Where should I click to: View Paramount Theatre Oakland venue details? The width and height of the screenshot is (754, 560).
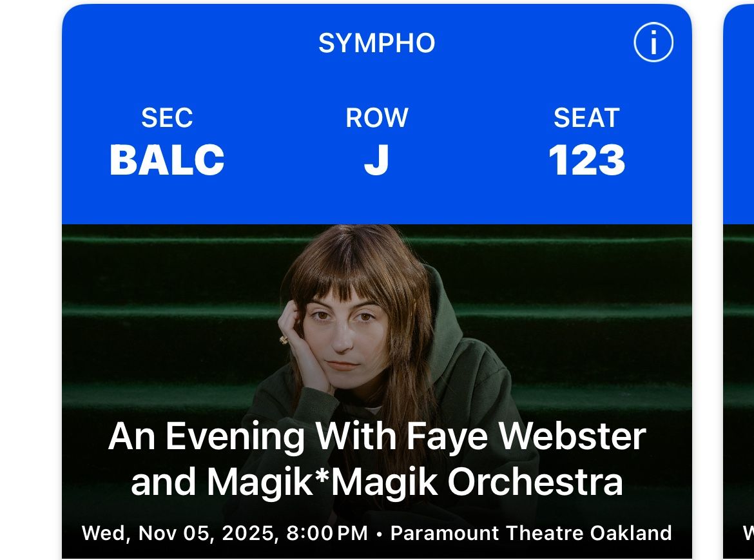click(532, 533)
